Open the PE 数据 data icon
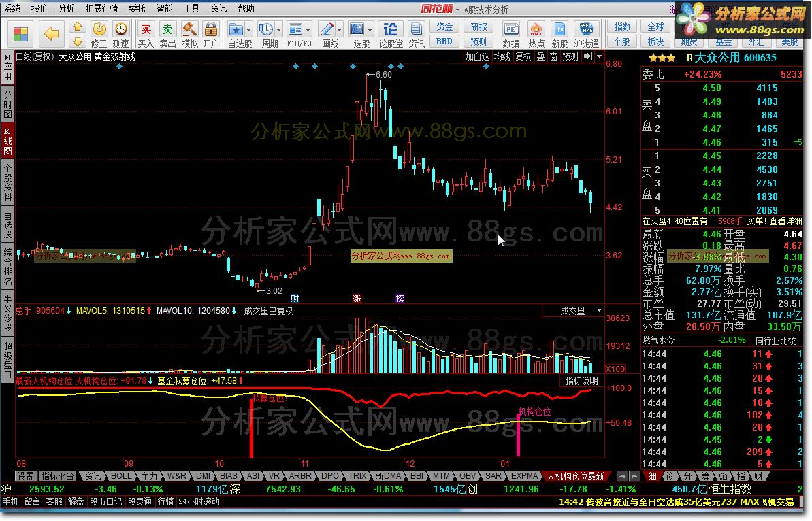This screenshot has width=812, height=521. tap(510, 34)
